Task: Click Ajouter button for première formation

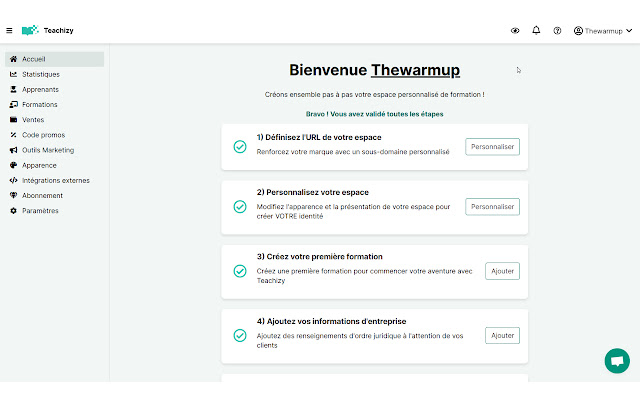Action: 502,271
